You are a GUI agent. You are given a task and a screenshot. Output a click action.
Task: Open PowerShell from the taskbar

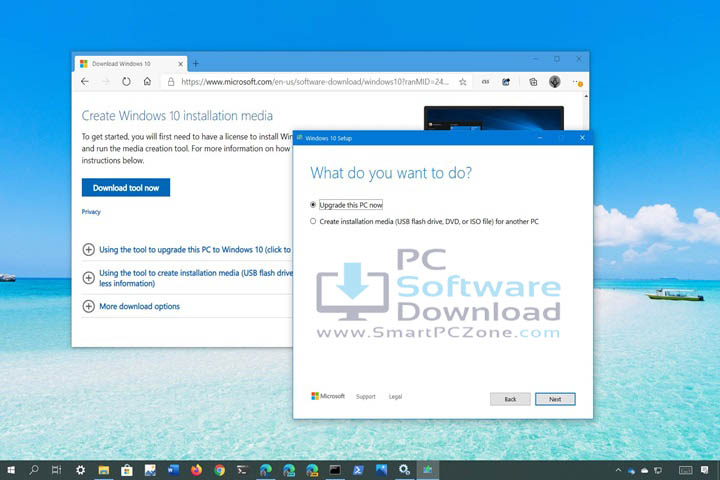pos(358,470)
